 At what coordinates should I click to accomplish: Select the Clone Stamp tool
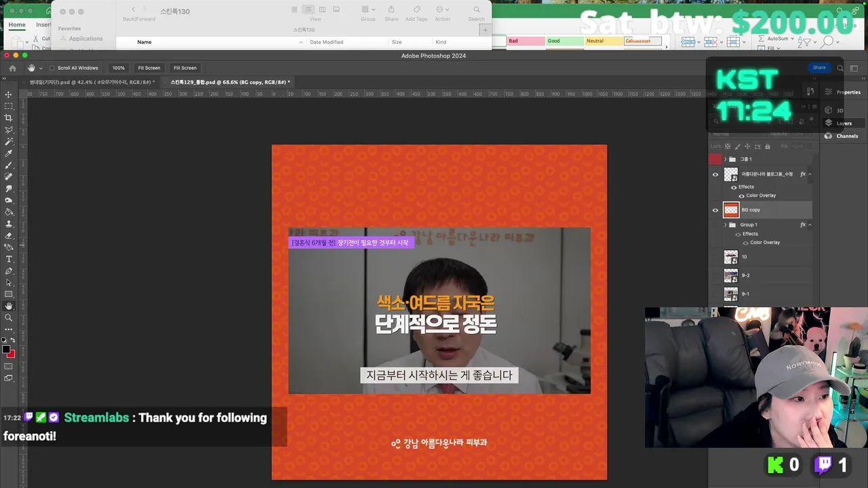9,224
